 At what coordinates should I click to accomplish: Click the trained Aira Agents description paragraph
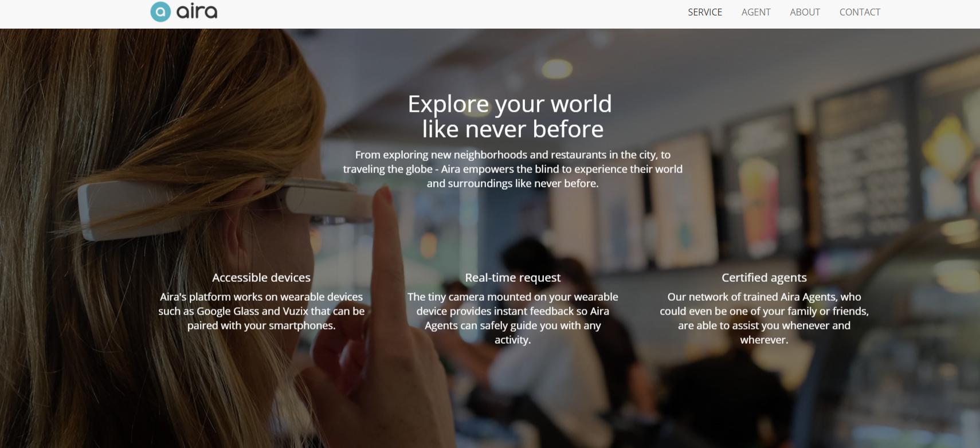[x=764, y=318]
